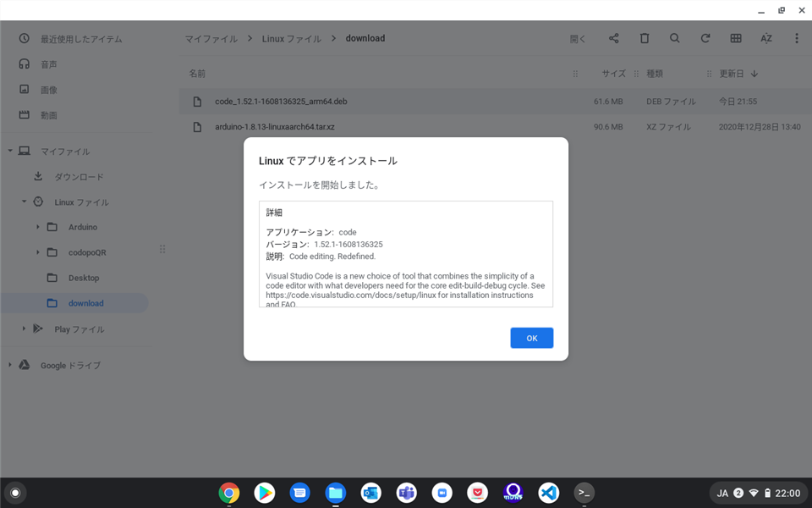This screenshot has height=508, width=812.
Task: Expand the Play ファイル arrow
Action: click(x=24, y=329)
